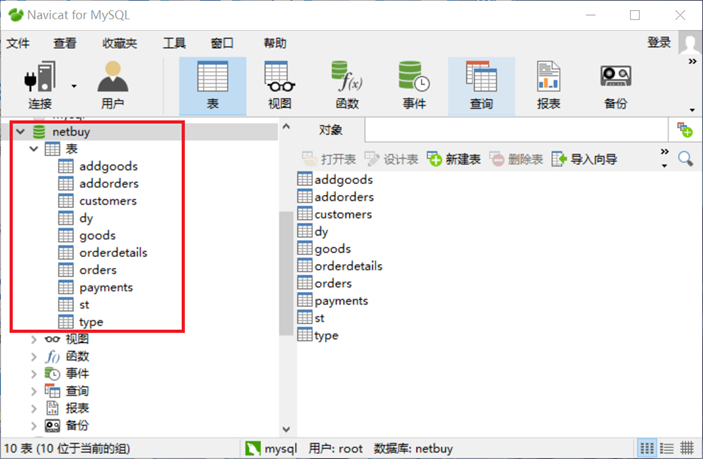
Task: Click the Navicat logo in the title bar
Action: tap(16, 15)
